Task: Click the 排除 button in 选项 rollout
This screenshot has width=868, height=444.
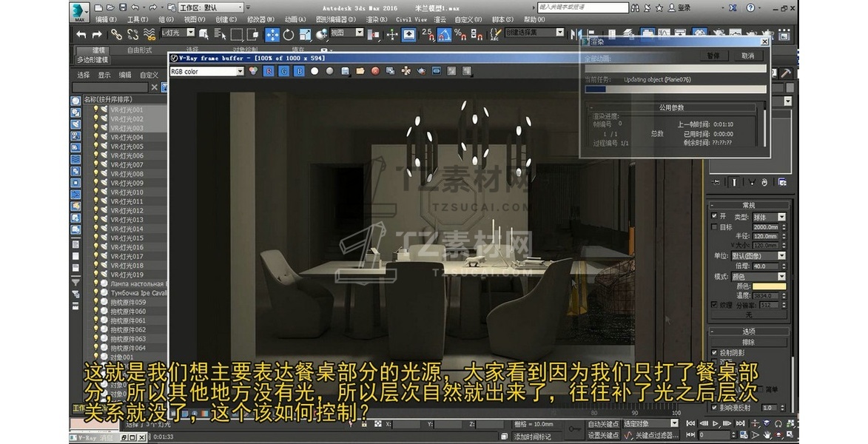Action: tap(749, 342)
